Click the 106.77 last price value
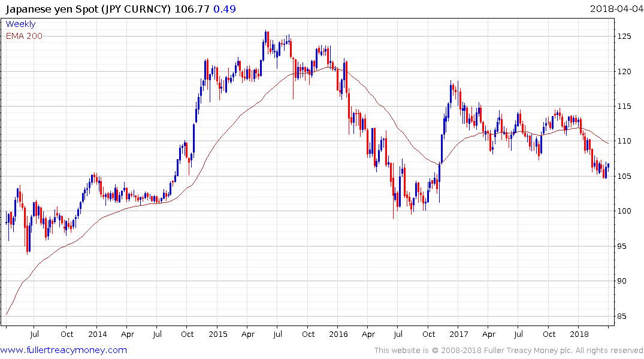This screenshot has width=644, height=359. [x=192, y=9]
